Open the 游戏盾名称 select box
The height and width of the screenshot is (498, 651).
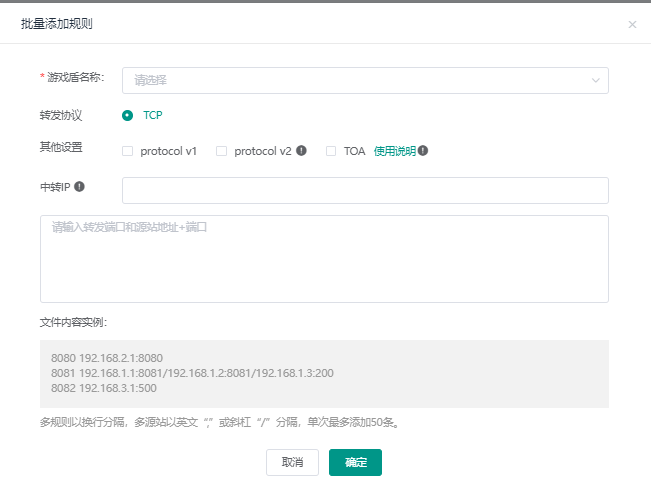[350, 80]
